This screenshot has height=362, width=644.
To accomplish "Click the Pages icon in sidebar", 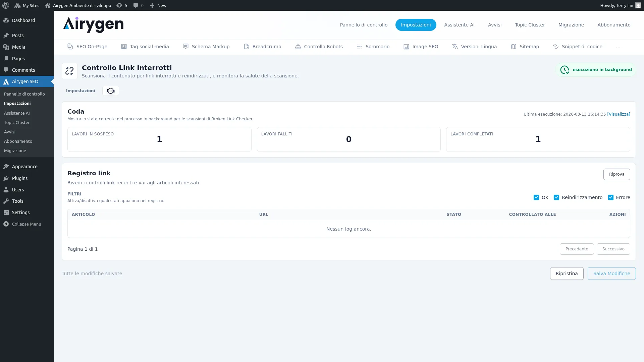I will 6,59.
